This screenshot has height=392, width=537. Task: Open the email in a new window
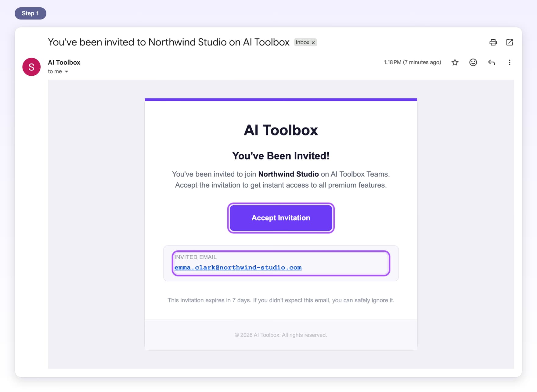510,42
